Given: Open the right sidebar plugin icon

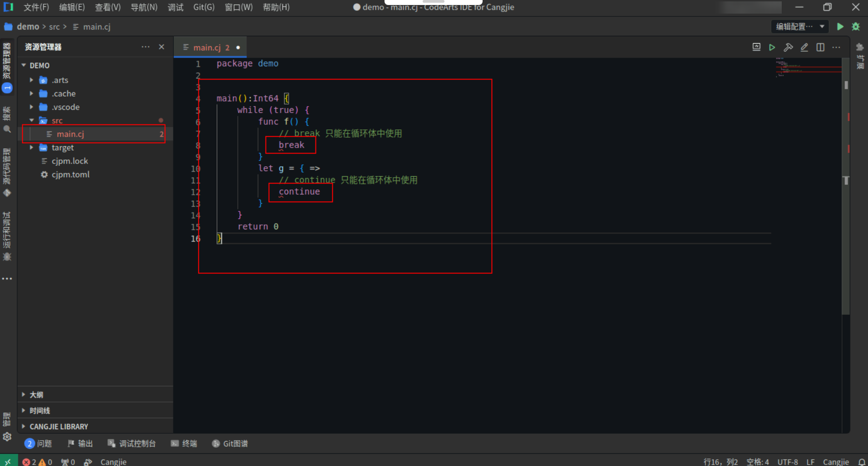Looking at the screenshot, I should [x=859, y=47].
